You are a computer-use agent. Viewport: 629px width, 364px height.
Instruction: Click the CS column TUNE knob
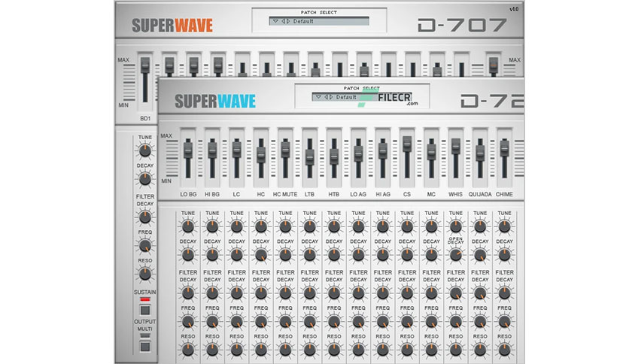tap(407, 226)
